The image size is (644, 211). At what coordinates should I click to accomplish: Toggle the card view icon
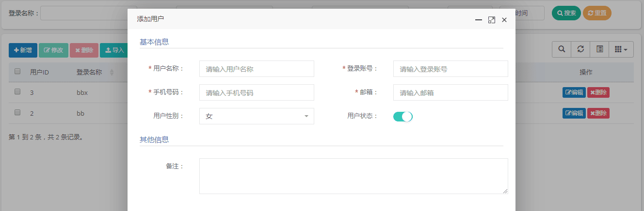click(x=599, y=49)
